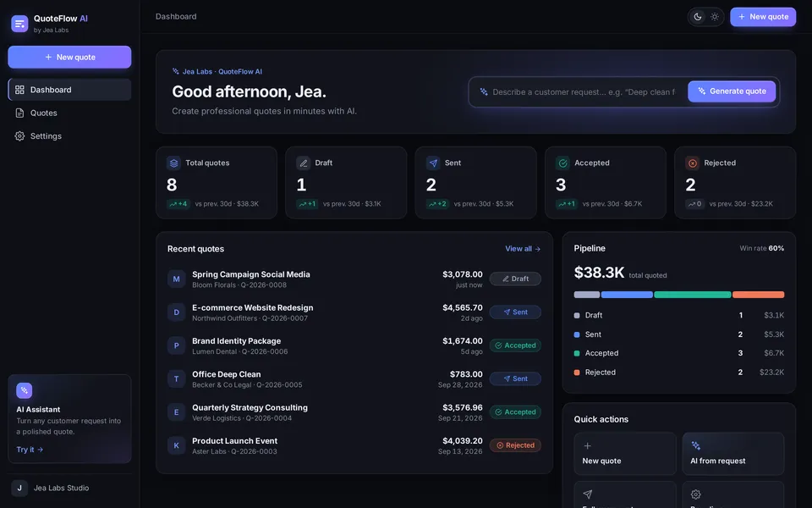Select the Sent row in Pipeline legend

coord(679,334)
